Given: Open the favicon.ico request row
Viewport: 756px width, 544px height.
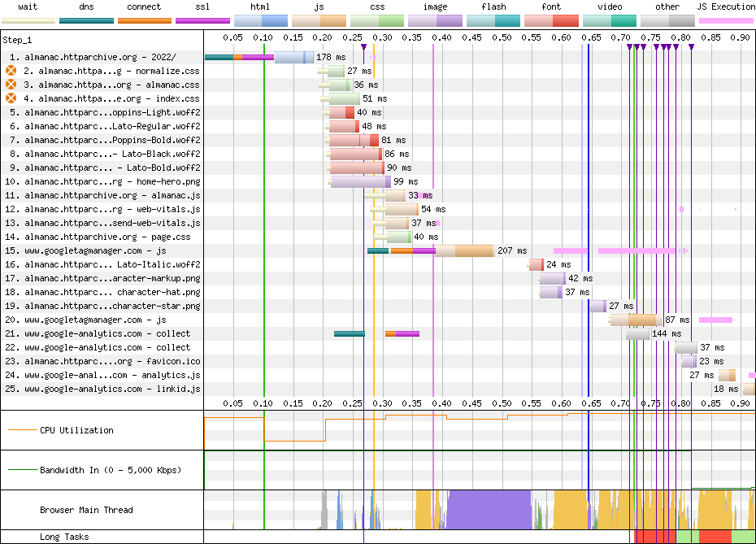Looking at the screenshot, I should pos(111,361).
